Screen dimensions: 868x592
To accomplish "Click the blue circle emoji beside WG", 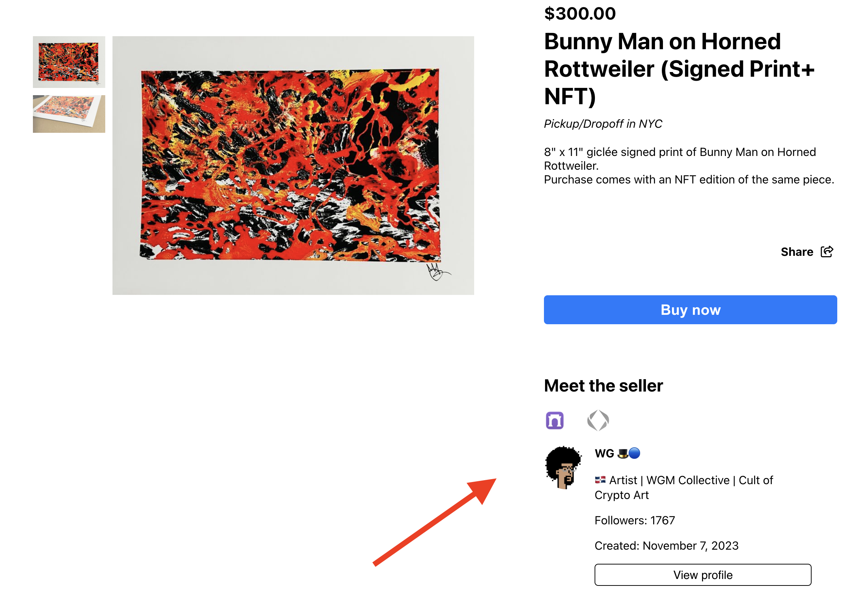I will tap(634, 453).
